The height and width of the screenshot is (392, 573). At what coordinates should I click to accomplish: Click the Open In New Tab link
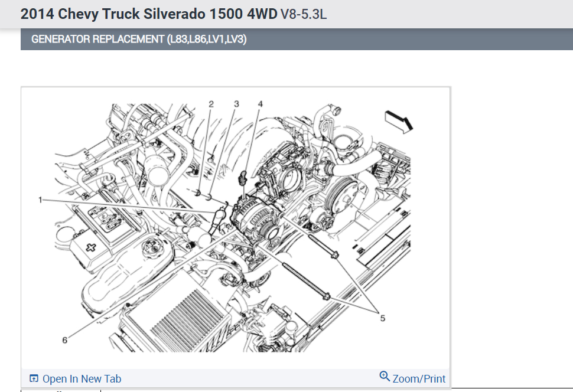(x=75, y=379)
